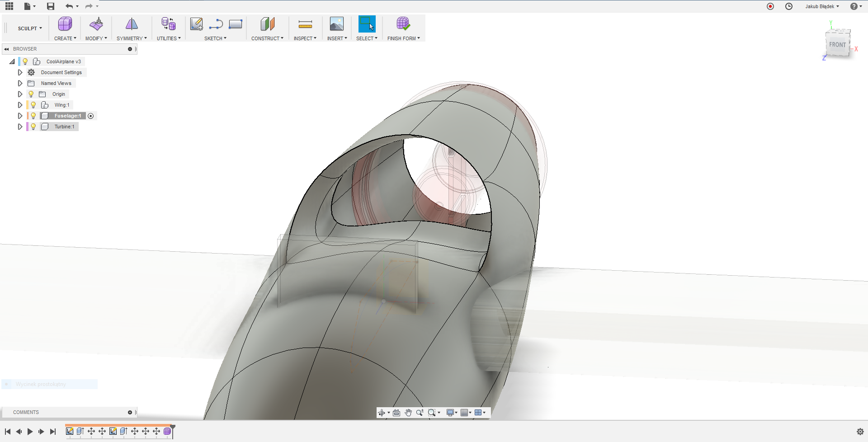The image size is (868, 442).
Task: Click the Redo arrow
Action: coord(89,6)
